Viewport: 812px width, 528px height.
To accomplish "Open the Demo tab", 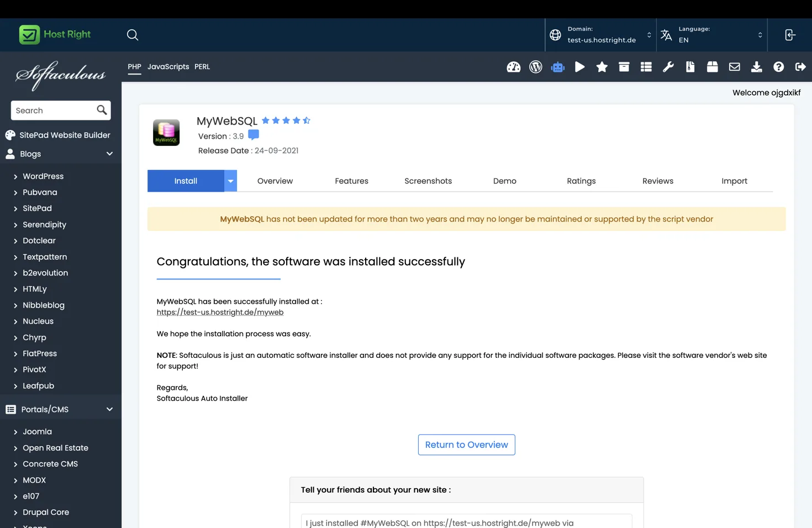I will click(505, 181).
